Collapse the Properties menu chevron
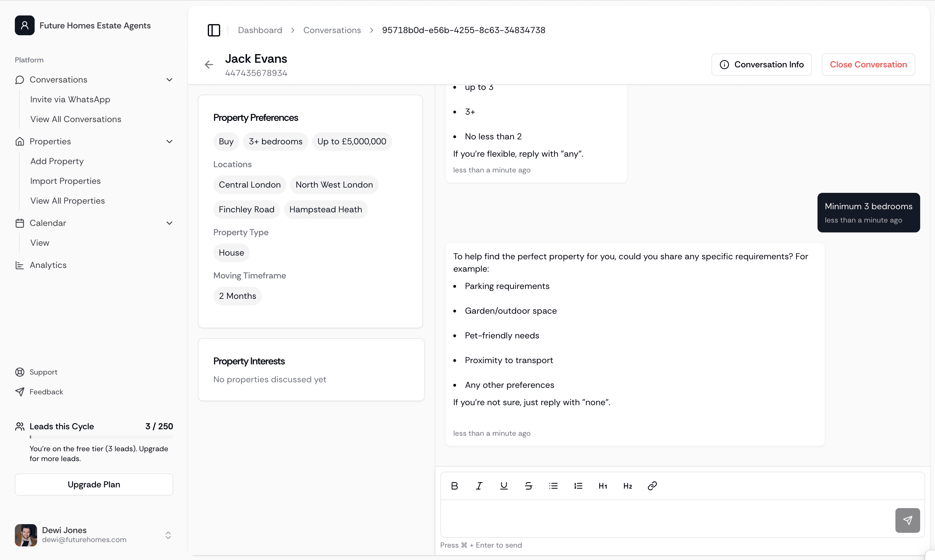Viewport: 935px width, 560px height. tap(169, 142)
